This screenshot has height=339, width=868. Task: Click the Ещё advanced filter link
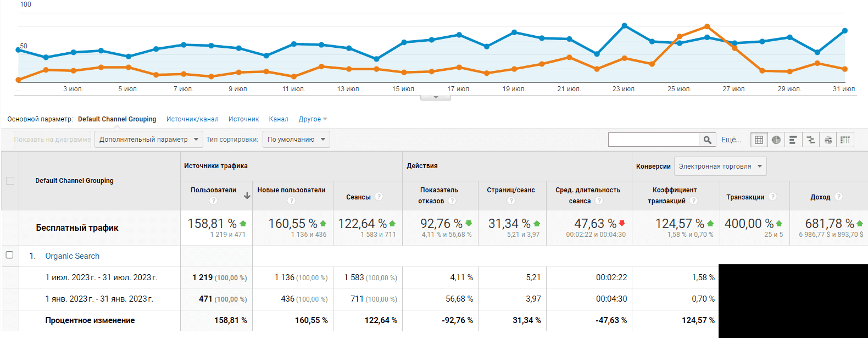(731, 140)
